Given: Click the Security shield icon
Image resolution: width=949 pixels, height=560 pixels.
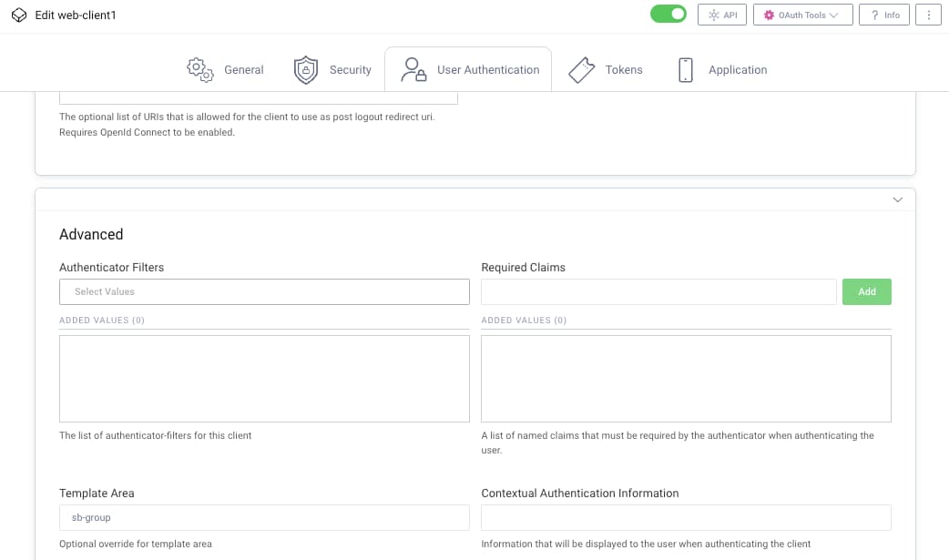Looking at the screenshot, I should (x=306, y=69).
